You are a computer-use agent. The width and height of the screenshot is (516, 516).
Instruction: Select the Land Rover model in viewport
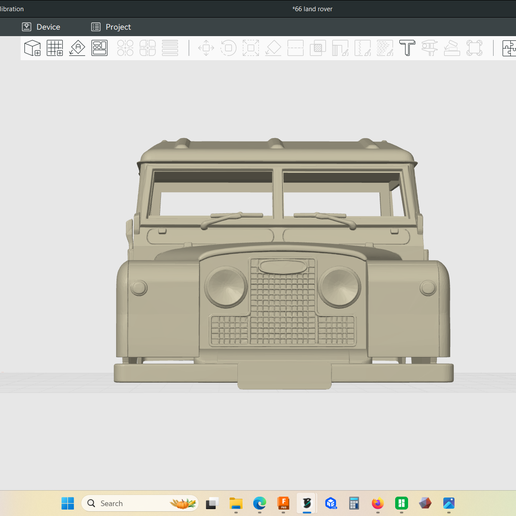pos(283,263)
